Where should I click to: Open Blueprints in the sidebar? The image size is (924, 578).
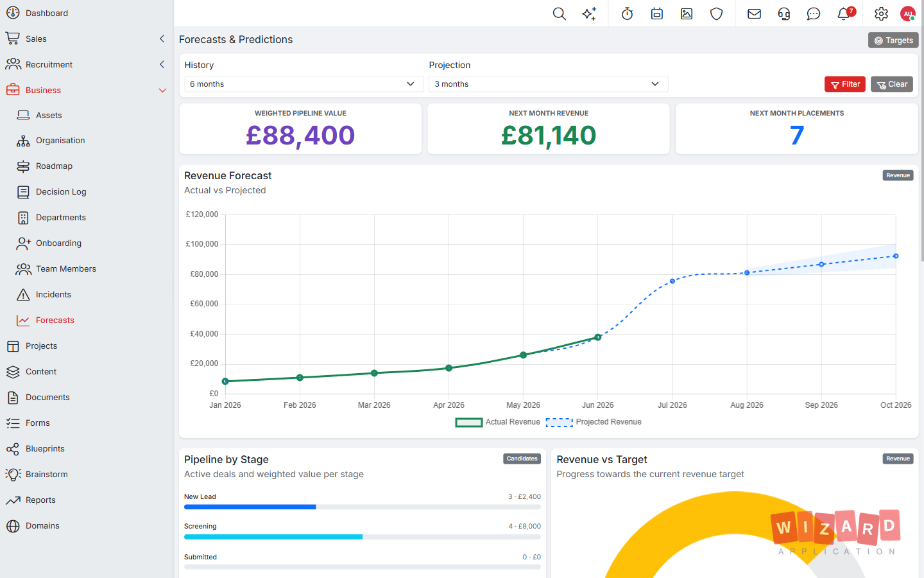click(45, 449)
